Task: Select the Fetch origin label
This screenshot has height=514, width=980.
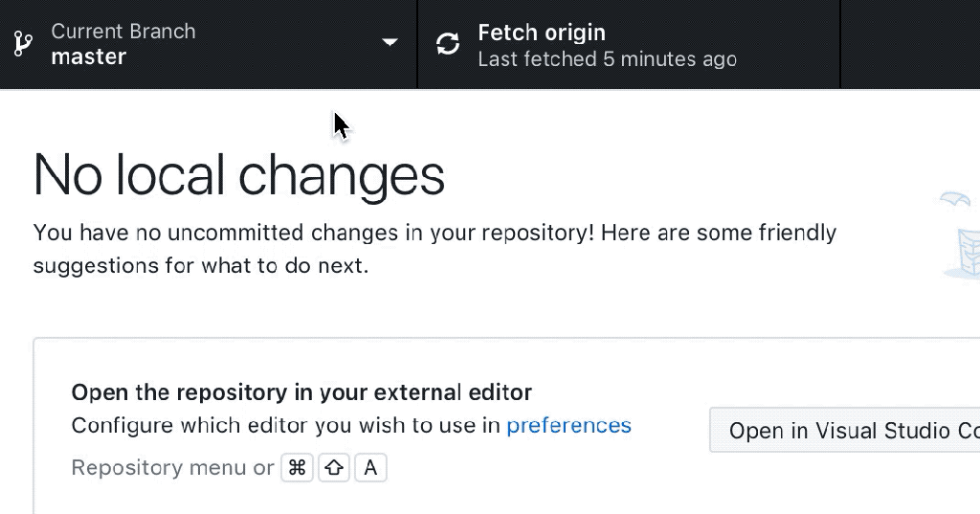Action: [x=542, y=33]
